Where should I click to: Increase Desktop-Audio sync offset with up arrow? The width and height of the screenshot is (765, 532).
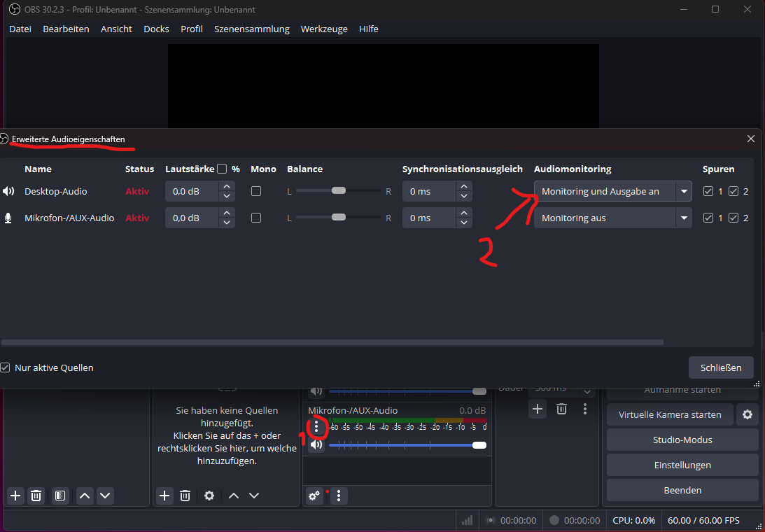[x=464, y=187]
